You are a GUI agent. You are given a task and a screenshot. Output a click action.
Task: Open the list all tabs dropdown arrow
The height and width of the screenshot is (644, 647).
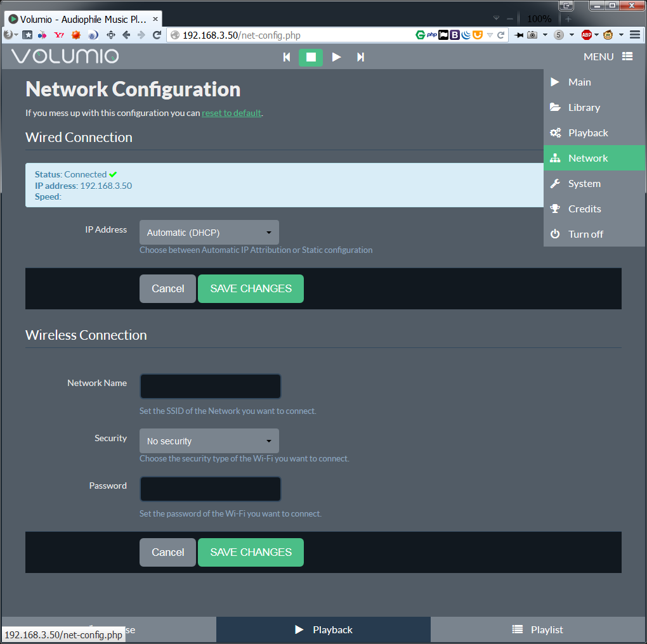pos(497,18)
